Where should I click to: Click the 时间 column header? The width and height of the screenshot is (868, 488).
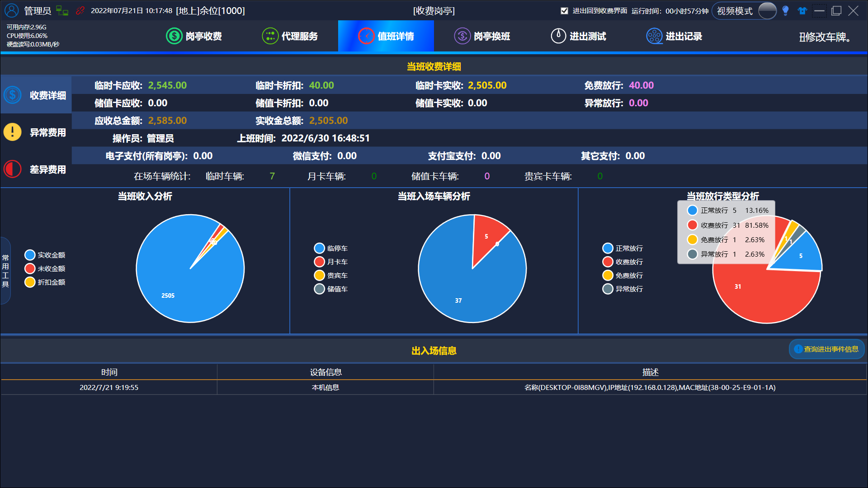(109, 372)
